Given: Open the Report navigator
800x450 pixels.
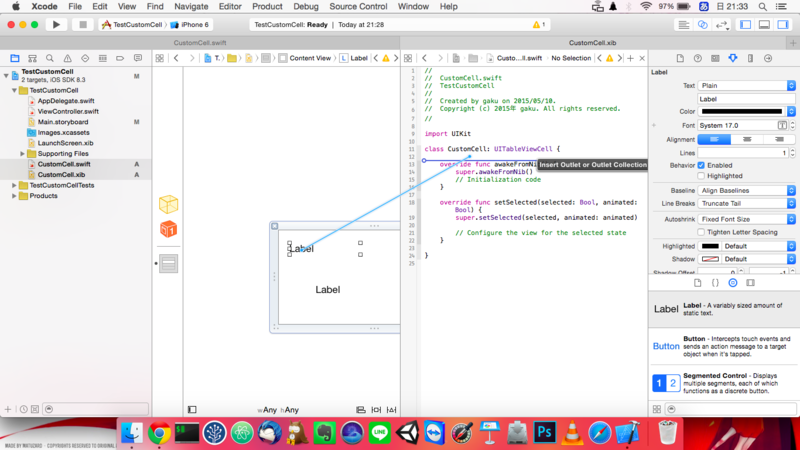Looking at the screenshot, I should click(x=138, y=58).
